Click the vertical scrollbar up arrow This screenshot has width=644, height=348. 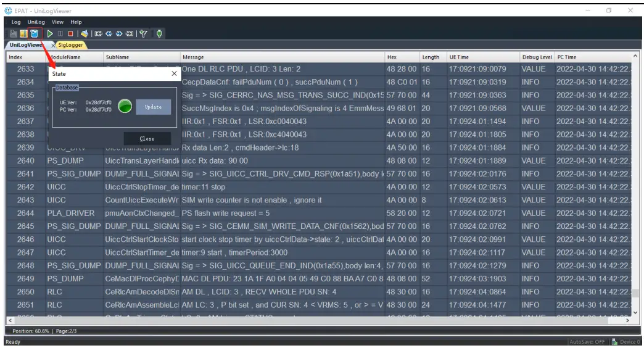tap(635, 56)
